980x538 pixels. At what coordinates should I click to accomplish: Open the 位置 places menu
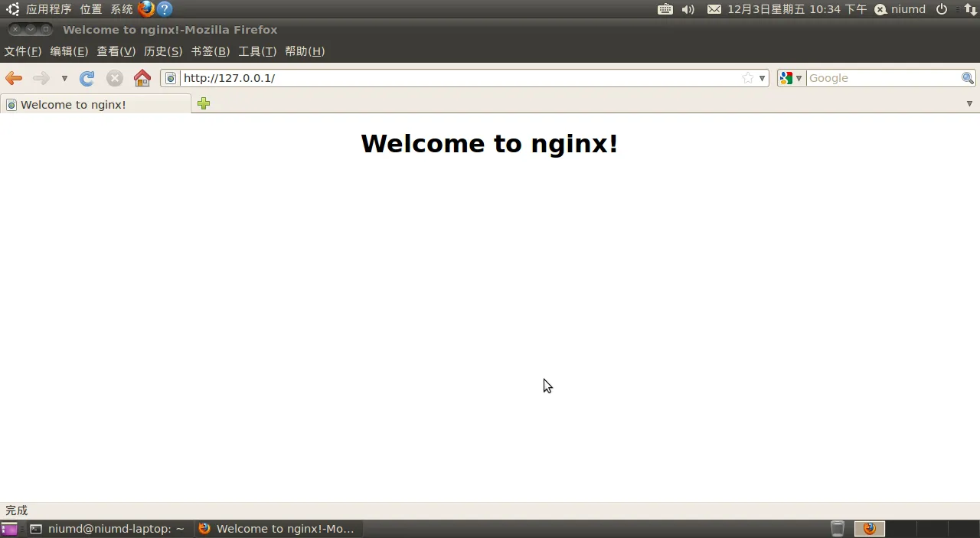pos(91,9)
